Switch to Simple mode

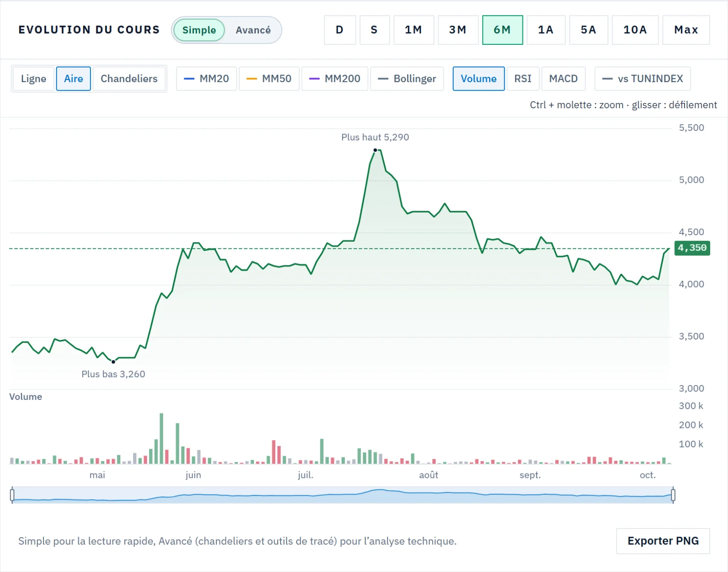[x=199, y=30]
